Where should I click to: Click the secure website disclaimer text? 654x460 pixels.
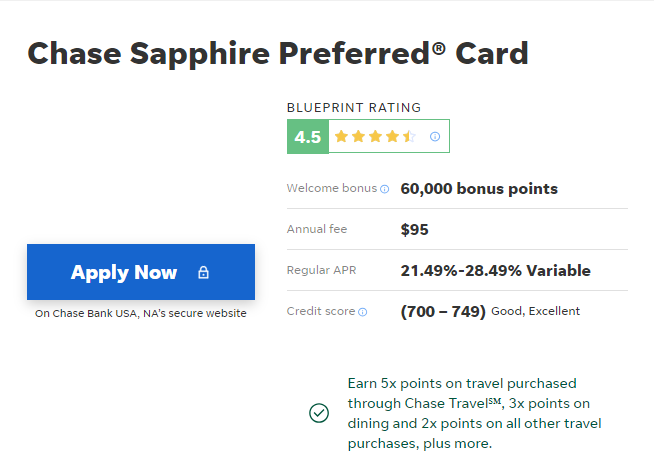coord(141,313)
